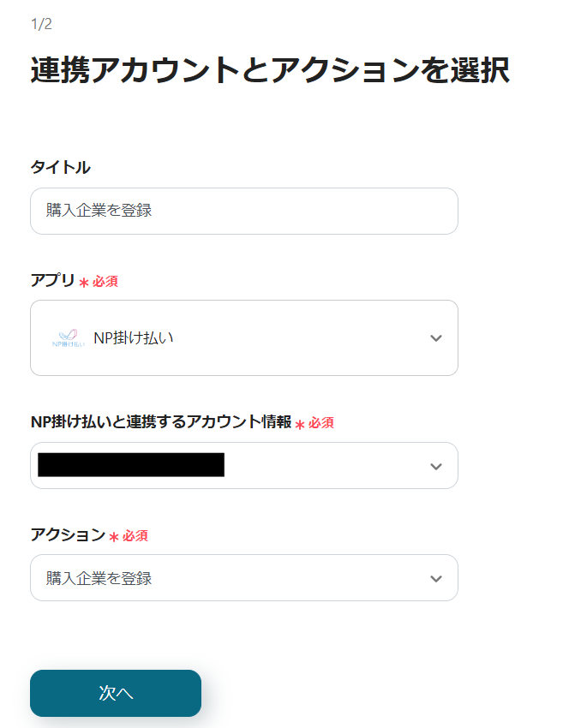This screenshot has height=728, width=581.
Task: Click the 1/2 step indicator
Action: click(x=41, y=24)
